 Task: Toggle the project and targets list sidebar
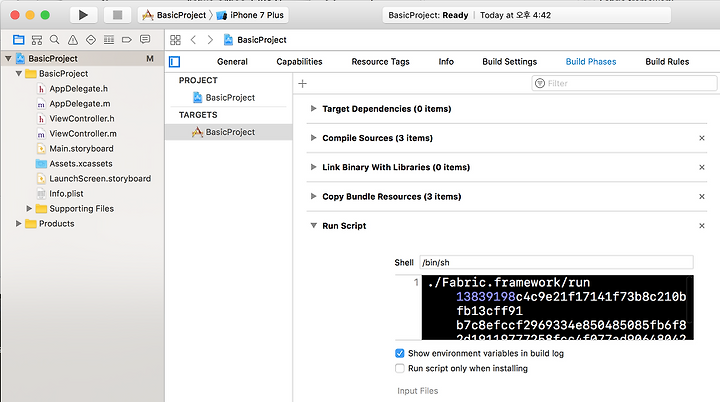click(174, 62)
